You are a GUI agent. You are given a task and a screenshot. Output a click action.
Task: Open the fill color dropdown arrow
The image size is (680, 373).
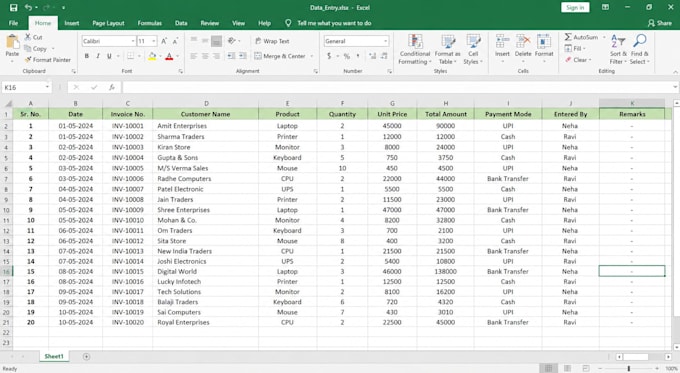(x=160, y=56)
